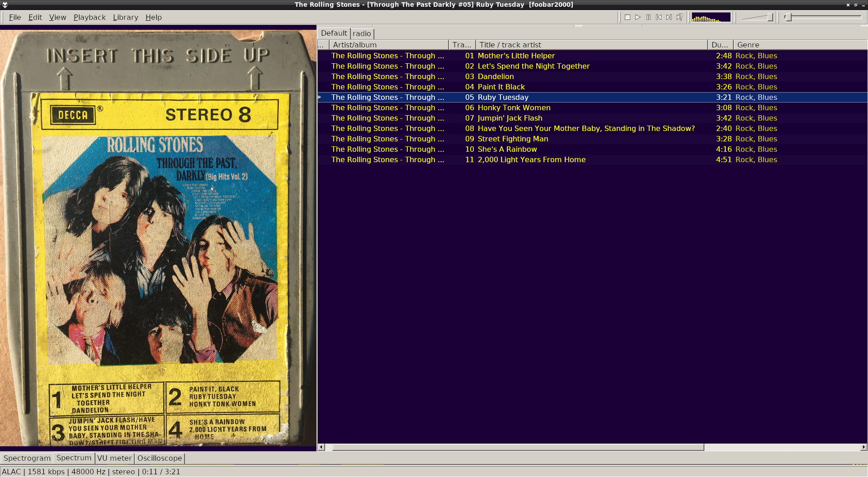
Task: Select the VU meter tab
Action: 114,458
